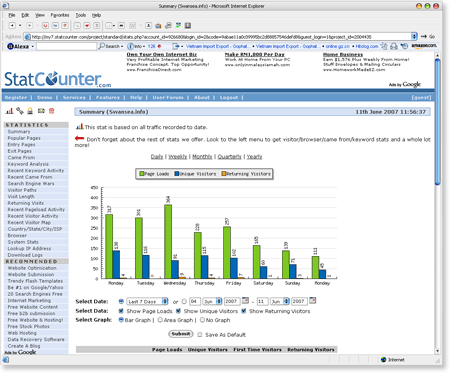View the Weekly stats link
The height and width of the screenshot is (377, 450).
pyautogui.click(x=178, y=157)
